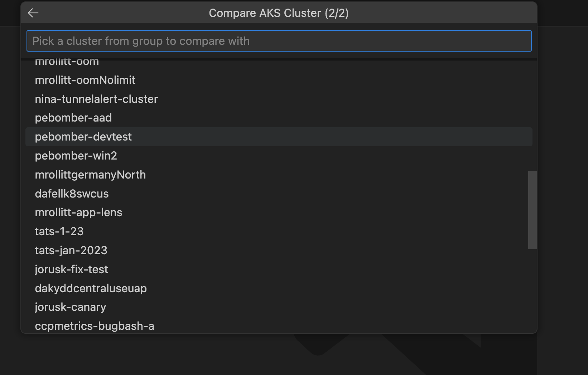Focus the cluster search input field
Screen dimensions: 588x375
click(279, 41)
